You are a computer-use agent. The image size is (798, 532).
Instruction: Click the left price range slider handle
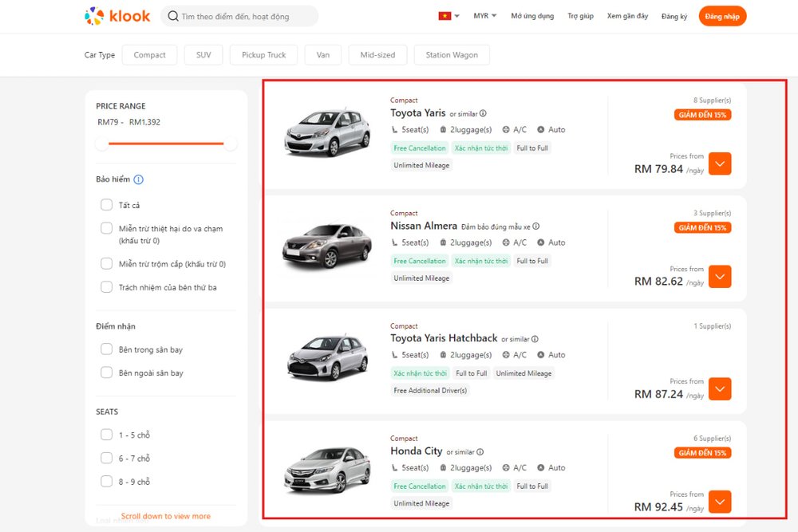(102, 144)
